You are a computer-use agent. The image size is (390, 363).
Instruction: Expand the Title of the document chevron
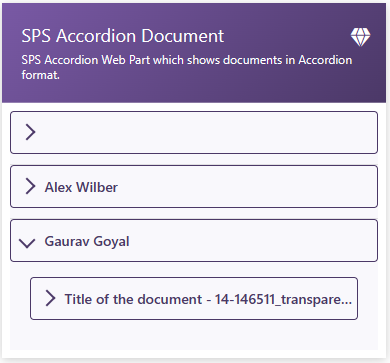click(x=50, y=298)
